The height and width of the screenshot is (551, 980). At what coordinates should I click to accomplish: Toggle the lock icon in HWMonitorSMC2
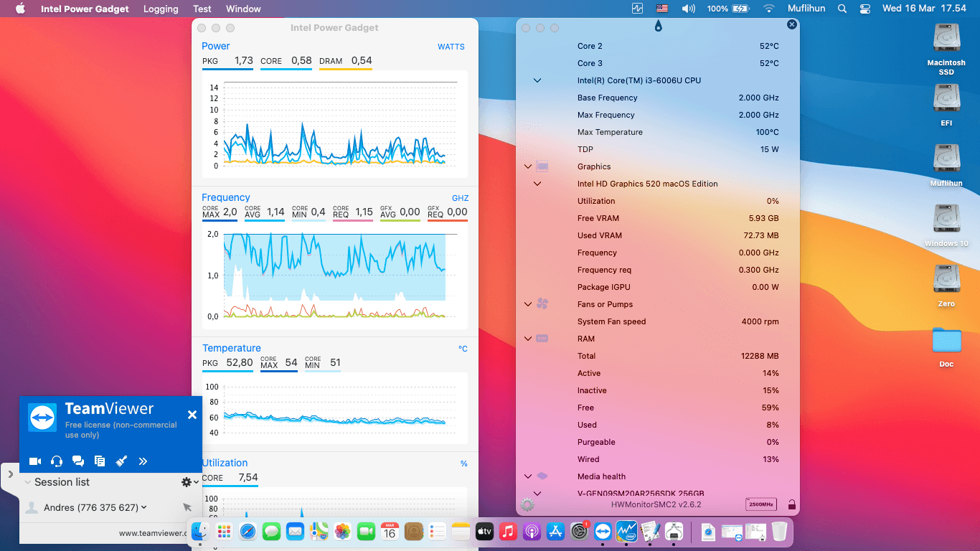[791, 504]
